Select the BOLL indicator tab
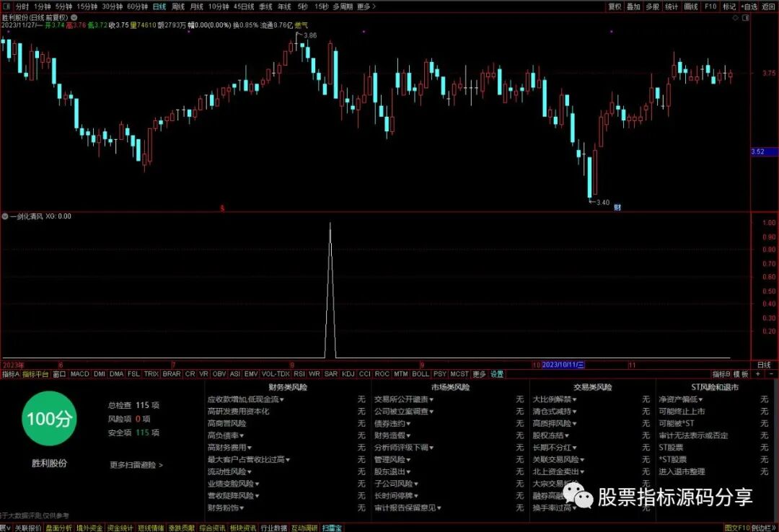 421,374
